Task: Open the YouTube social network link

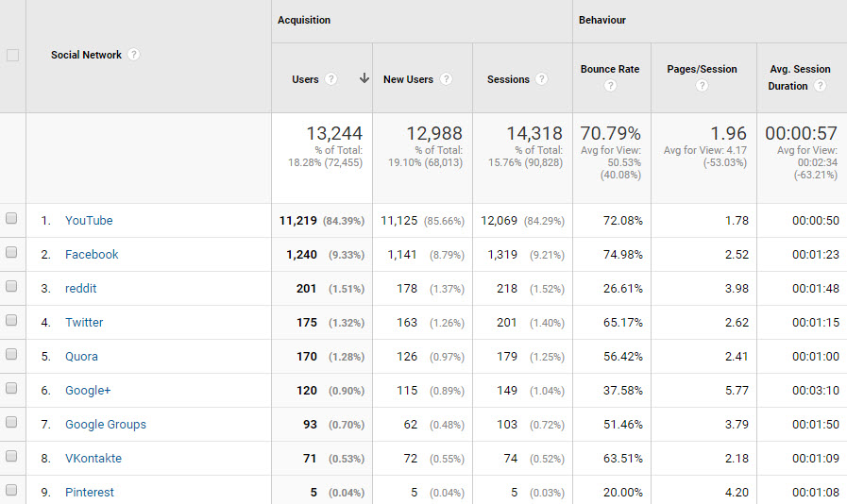Action: [89, 221]
